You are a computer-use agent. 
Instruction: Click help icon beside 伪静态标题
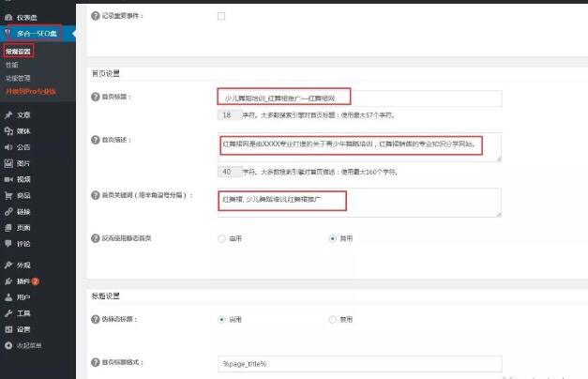[x=96, y=319]
